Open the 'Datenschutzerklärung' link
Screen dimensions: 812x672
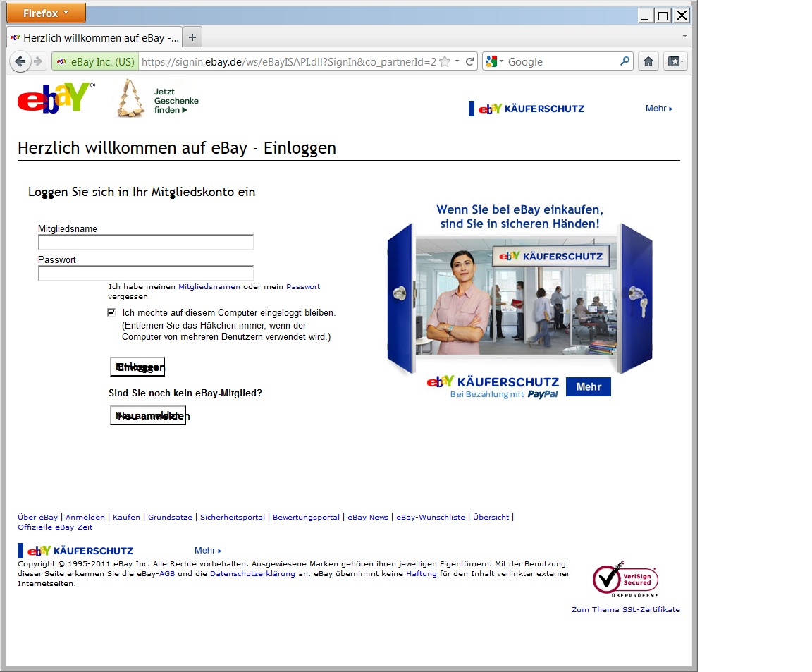pyautogui.click(x=252, y=573)
